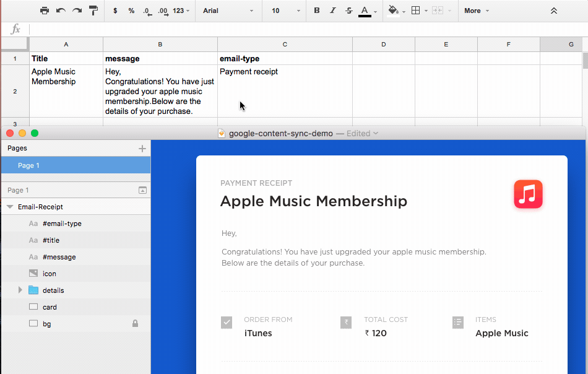588x374 pixels.
Task: Select the 'message' header cell
Action: tap(160, 59)
